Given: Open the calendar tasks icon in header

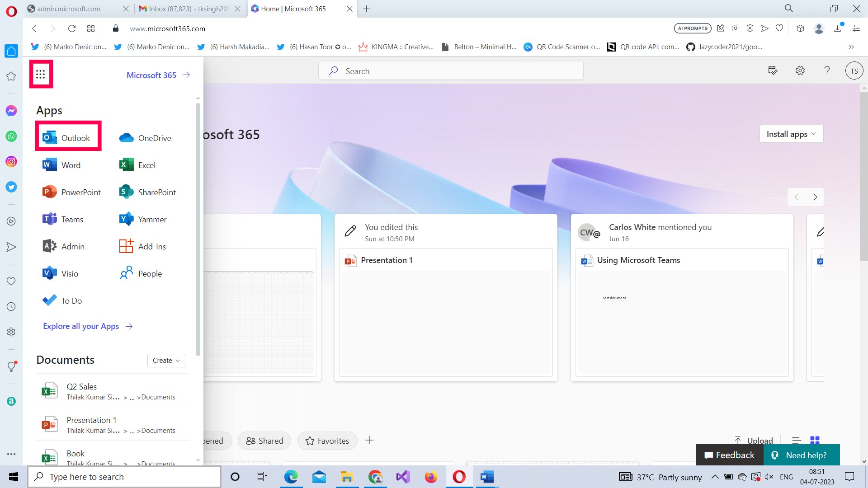Looking at the screenshot, I should click(773, 70).
